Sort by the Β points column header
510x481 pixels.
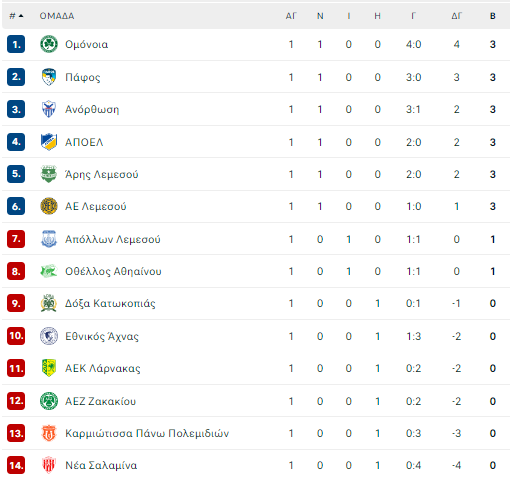coord(493,16)
